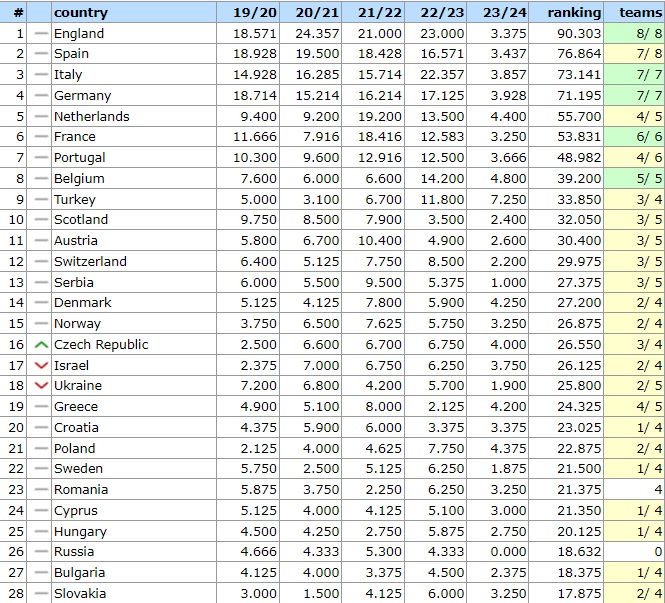665x603 pixels.
Task: Click Germany's 19/20 value 18.714
Action: coord(255,95)
